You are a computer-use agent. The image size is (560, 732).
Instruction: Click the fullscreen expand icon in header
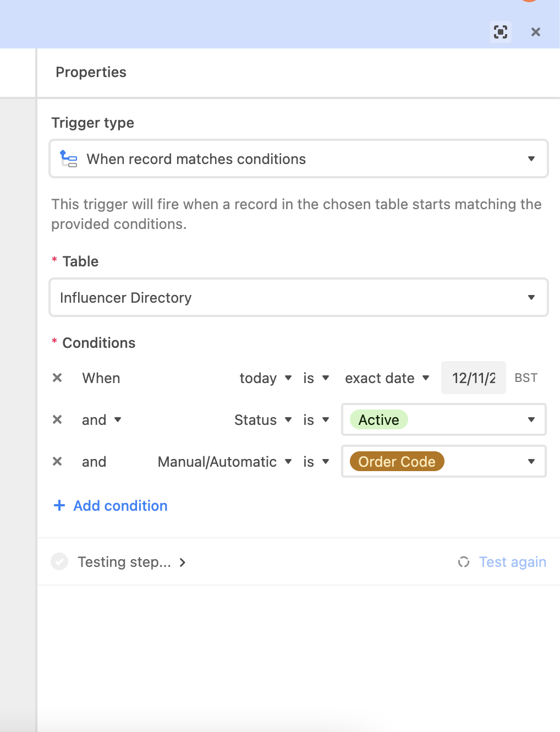click(501, 32)
